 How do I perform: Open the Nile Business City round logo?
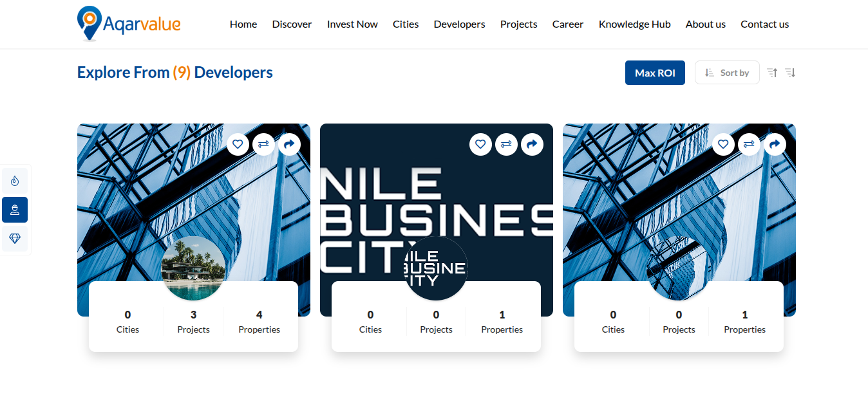436,268
